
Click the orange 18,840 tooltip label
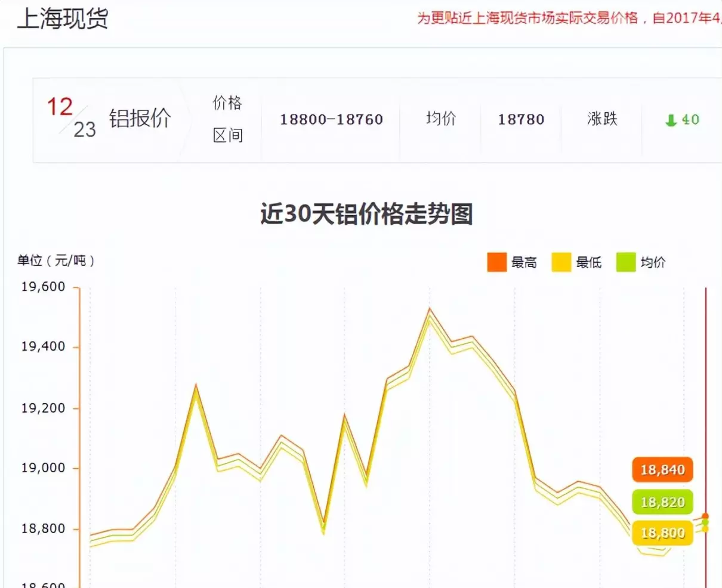click(662, 470)
